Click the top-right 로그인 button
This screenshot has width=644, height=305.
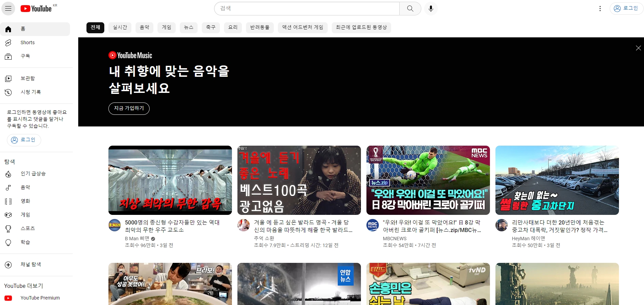coord(626,9)
